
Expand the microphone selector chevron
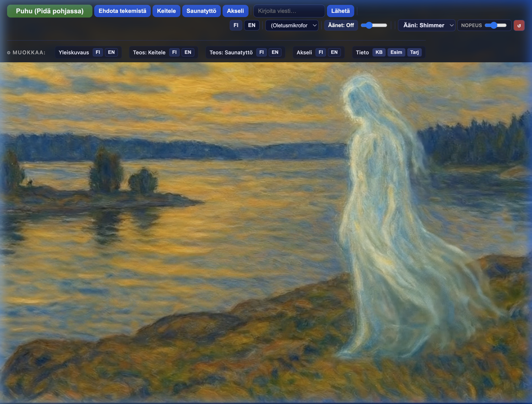click(x=315, y=25)
